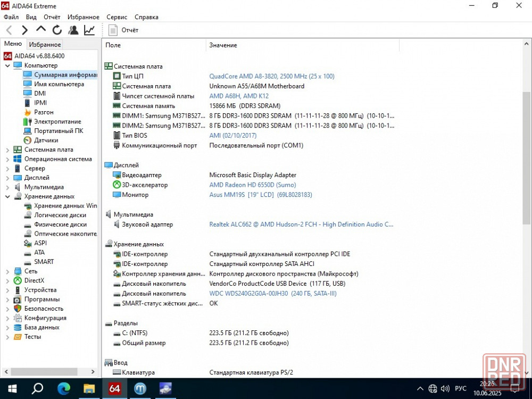Launch Microsoft Edge from taskbar
This screenshot has height=399, width=532.
[63, 388]
